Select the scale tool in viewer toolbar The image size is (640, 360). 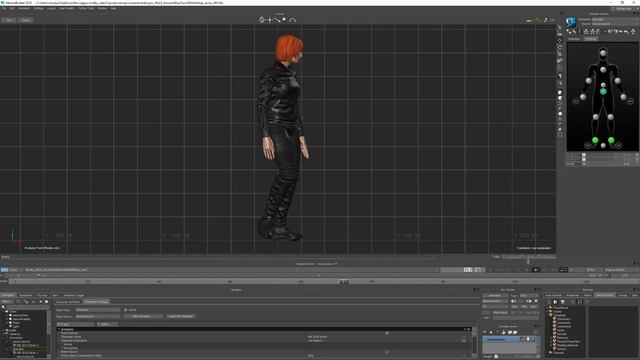pos(560,53)
